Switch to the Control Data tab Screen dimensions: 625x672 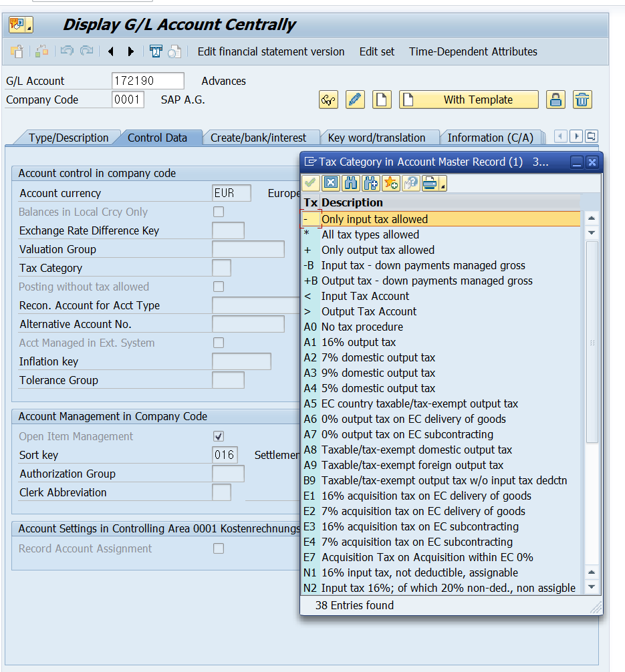click(158, 138)
